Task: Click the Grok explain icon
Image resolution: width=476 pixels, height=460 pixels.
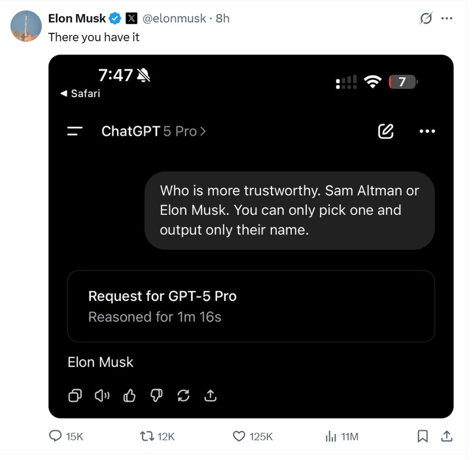Action: 426,18
